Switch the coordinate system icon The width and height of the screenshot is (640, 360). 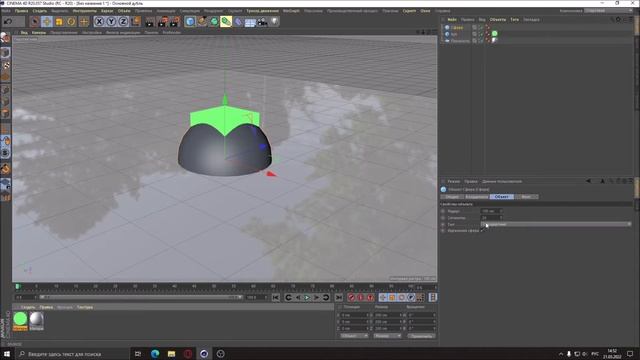point(136,21)
